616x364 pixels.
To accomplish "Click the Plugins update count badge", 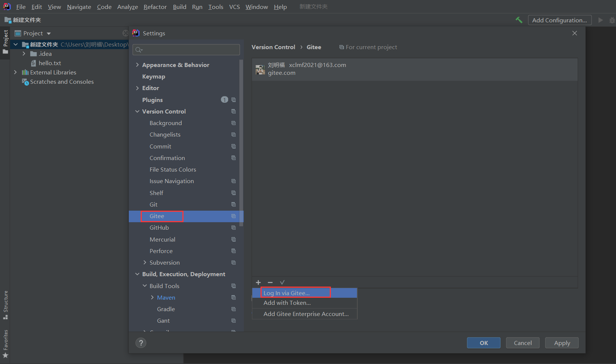I will coord(224,99).
